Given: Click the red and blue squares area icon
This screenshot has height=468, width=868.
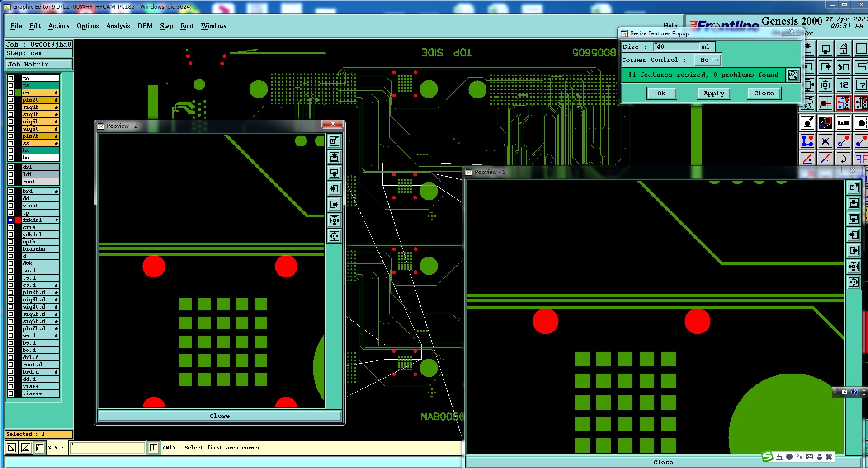Looking at the screenshot, I should pyautogui.click(x=826, y=123).
